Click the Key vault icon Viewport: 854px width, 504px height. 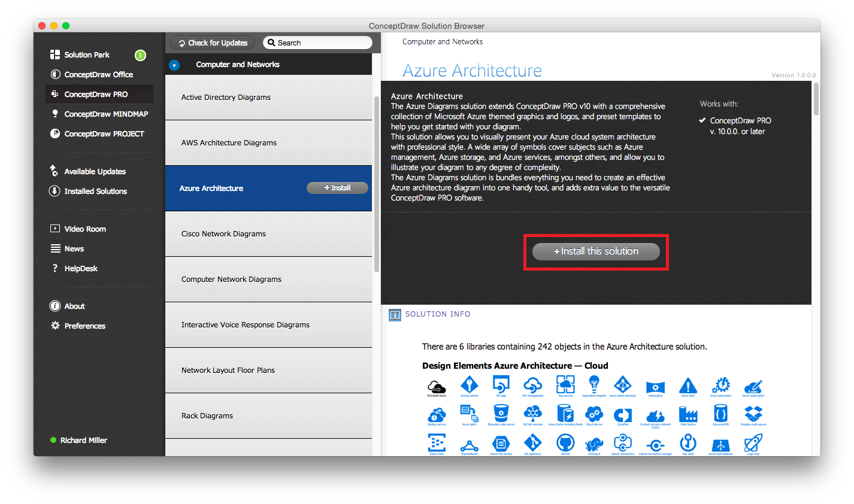(x=688, y=444)
